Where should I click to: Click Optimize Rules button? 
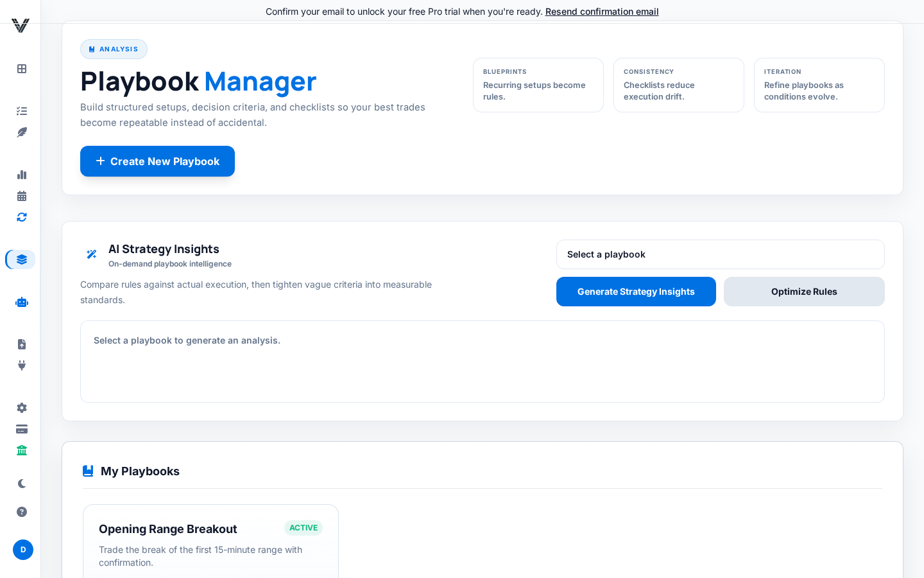[x=804, y=292]
